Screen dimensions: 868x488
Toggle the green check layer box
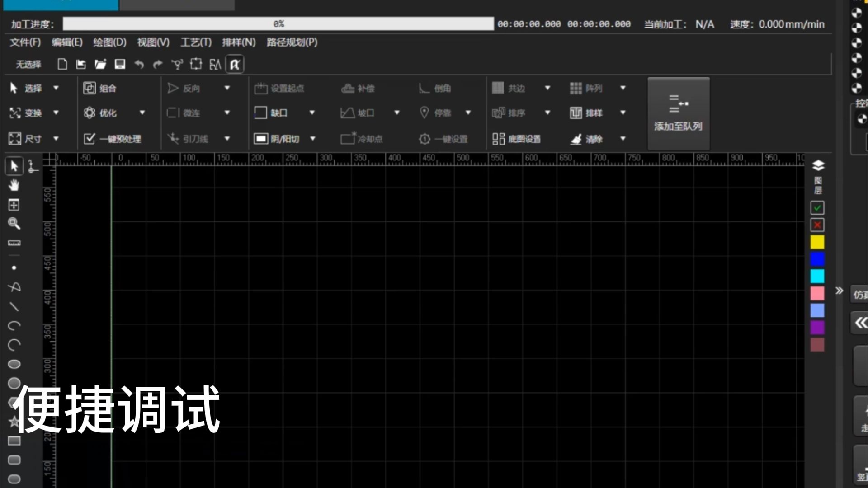tap(817, 208)
